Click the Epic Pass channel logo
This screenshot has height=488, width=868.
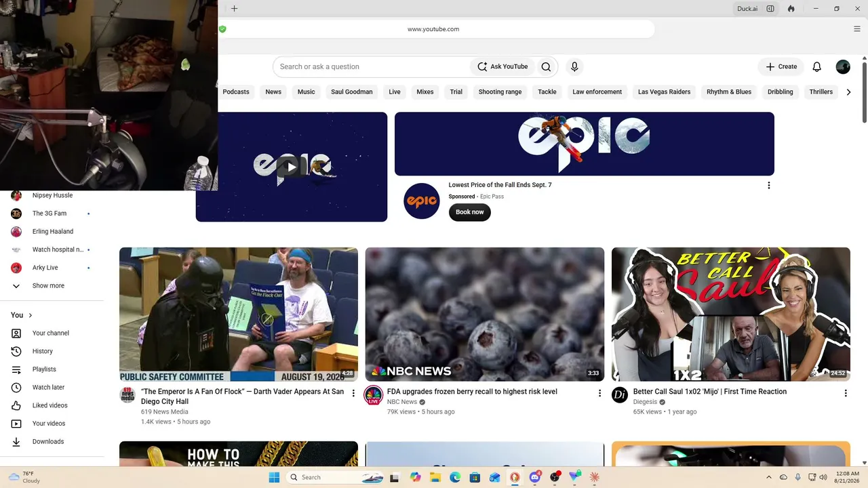[422, 201]
